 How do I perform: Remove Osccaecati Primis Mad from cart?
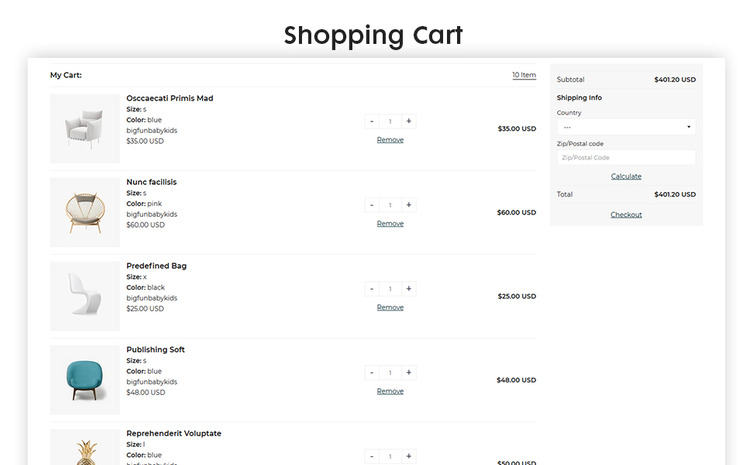click(390, 140)
